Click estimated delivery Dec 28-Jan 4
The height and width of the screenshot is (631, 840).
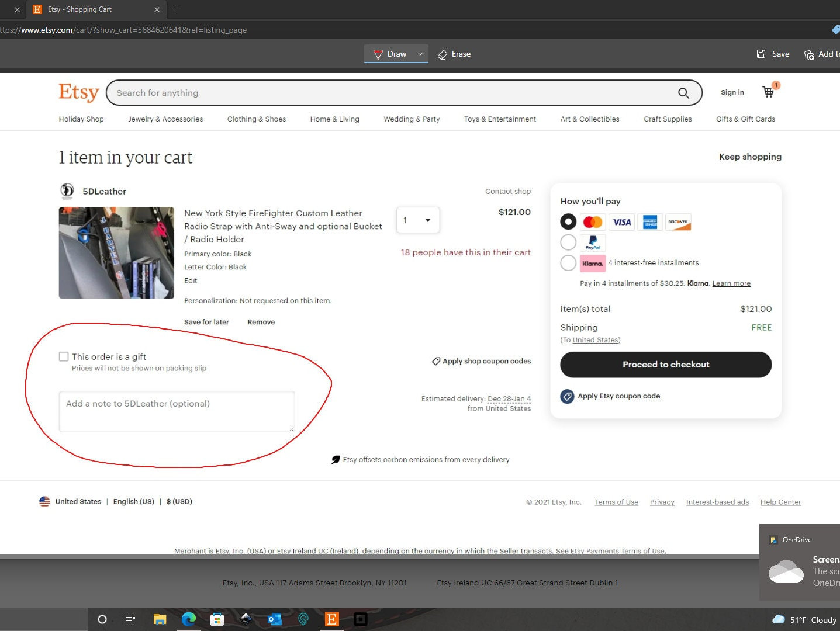[x=509, y=399]
